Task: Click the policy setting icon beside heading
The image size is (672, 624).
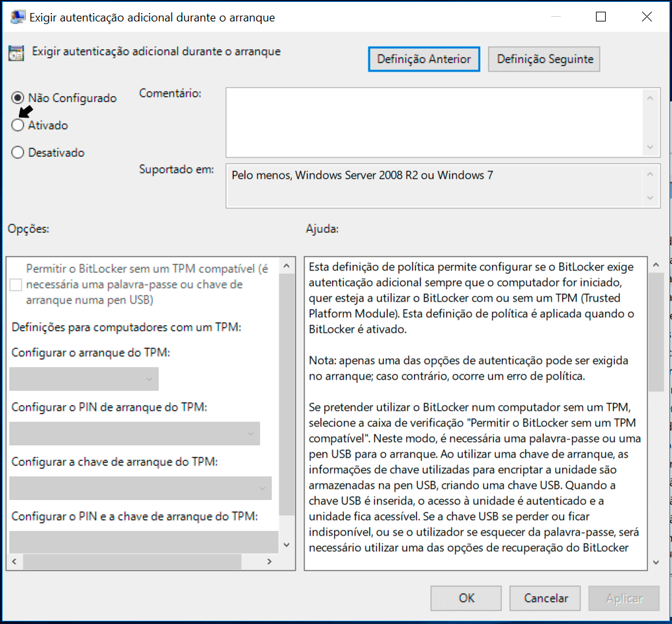Action: (16, 53)
